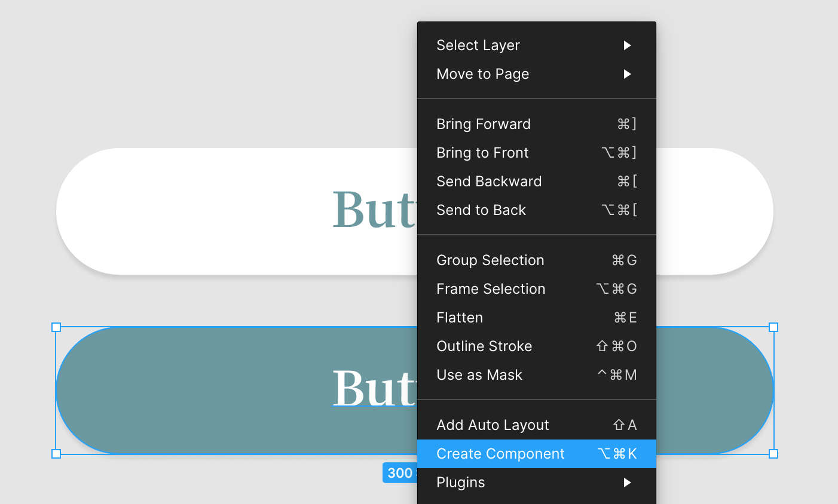Expand the Move to Page submenu
Image resolution: width=838 pixels, height=504 pixels.
pos(483,74)
